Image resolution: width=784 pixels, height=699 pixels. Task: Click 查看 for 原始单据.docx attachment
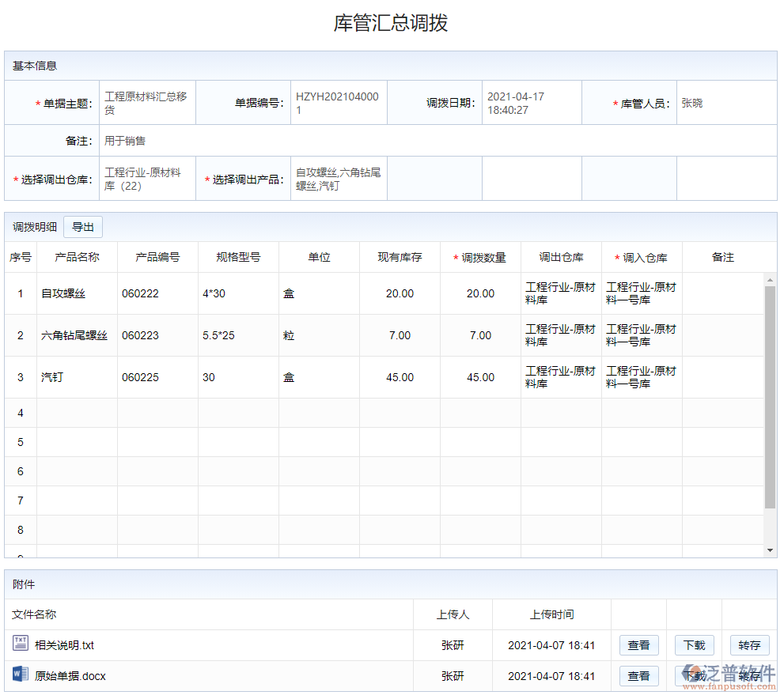(638, 676)
